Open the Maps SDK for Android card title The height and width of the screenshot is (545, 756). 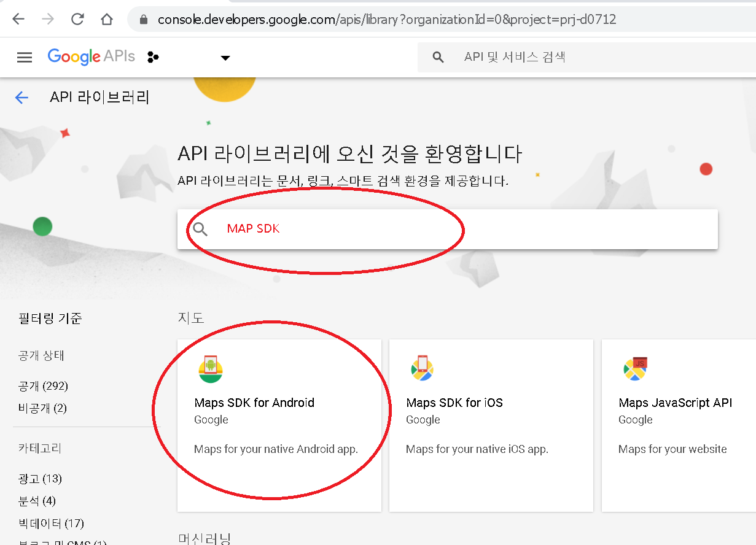(x=254, y=403)
